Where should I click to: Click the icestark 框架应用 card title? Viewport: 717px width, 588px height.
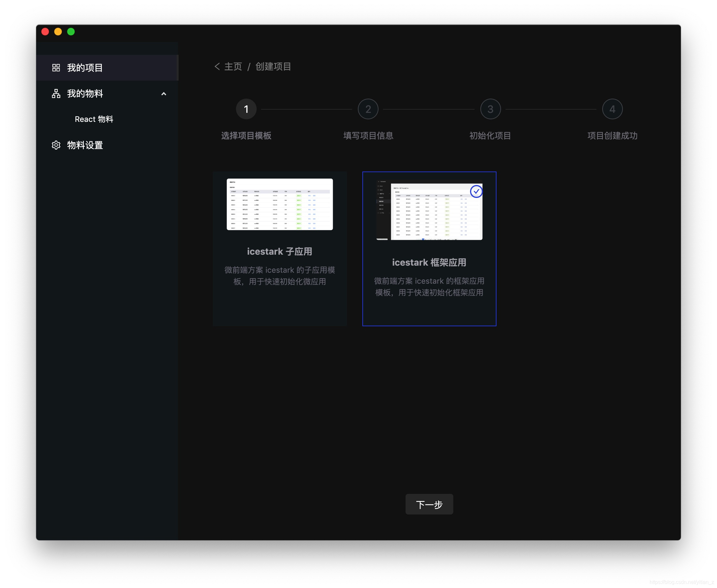point(429,262)
